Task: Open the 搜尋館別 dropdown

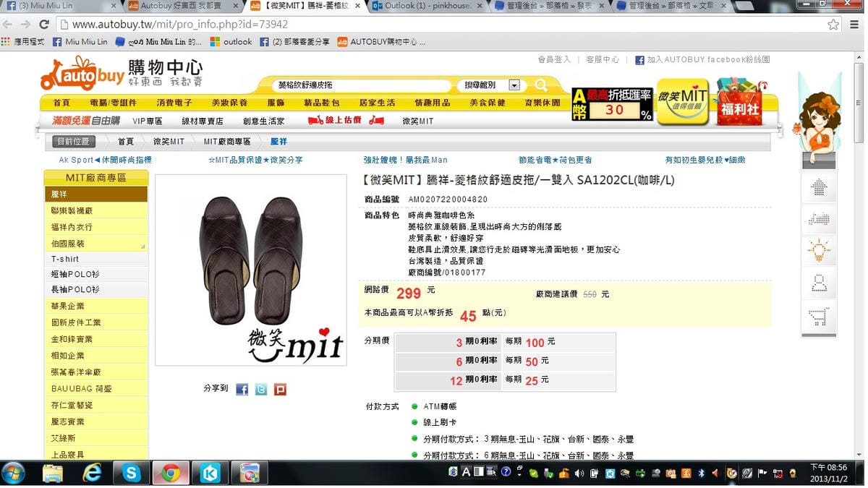Action: (x=515, y=85)
